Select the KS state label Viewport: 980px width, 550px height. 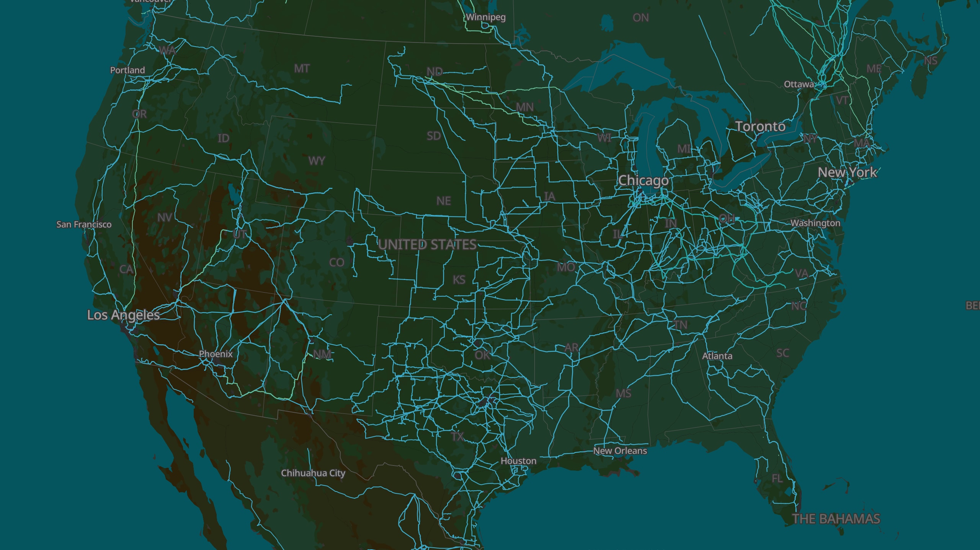[459, 280]
